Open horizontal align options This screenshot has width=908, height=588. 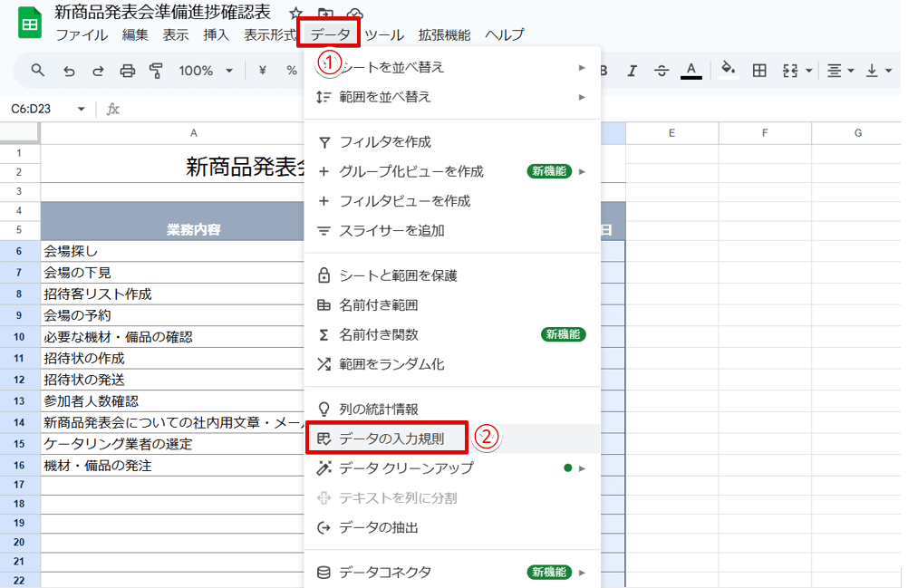pos(840,71)
